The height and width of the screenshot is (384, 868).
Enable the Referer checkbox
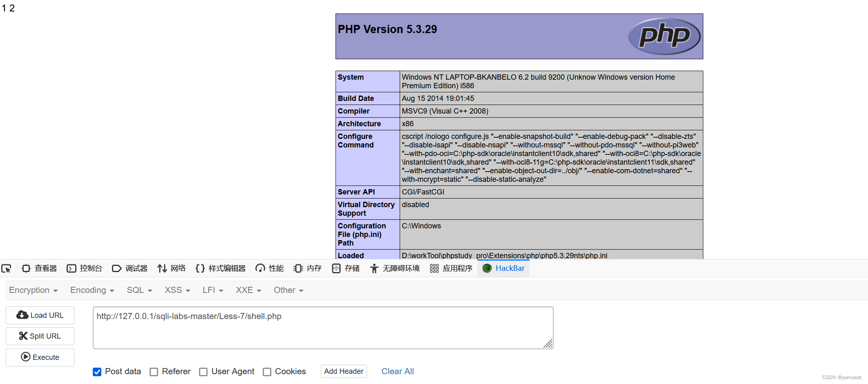[x=154, y=371]
